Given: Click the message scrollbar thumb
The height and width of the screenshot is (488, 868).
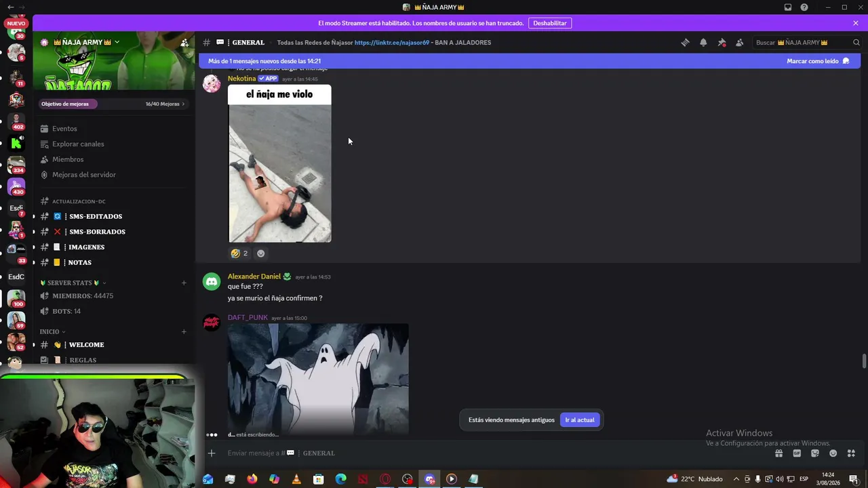Looking at the screenshot, I should coord(864,361).
